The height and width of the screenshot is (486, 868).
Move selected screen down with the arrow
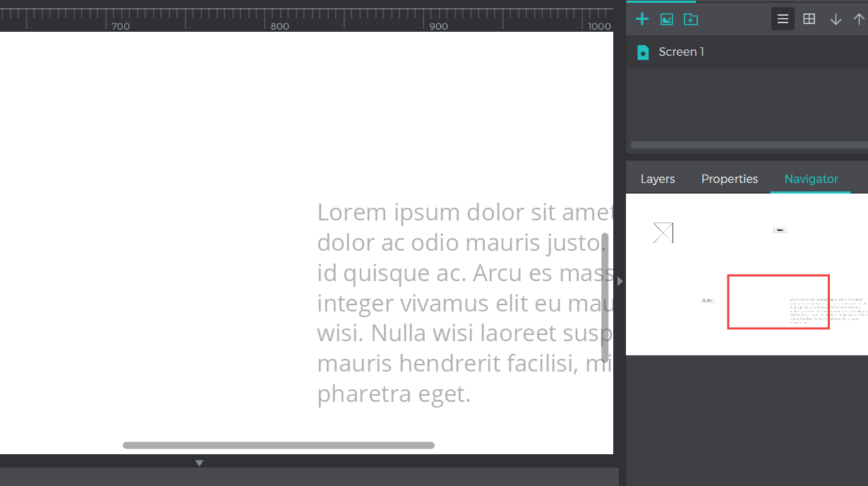(836, 19)
